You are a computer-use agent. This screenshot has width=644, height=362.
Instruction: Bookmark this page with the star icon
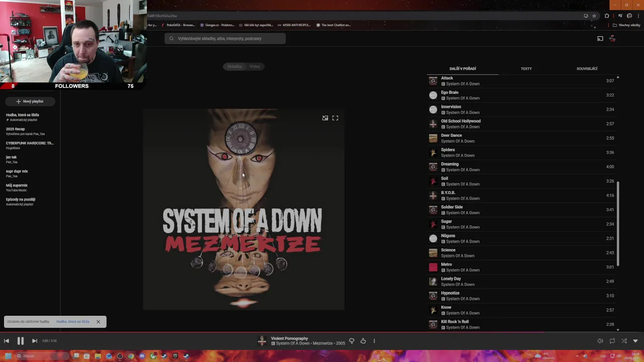(x=594, y=16)
